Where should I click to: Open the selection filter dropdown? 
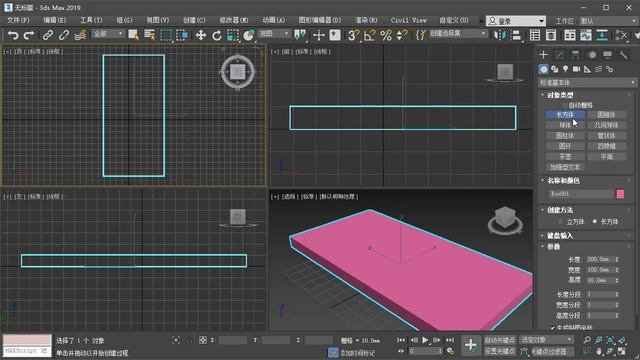pyautogui.click(x=108, y=33)
